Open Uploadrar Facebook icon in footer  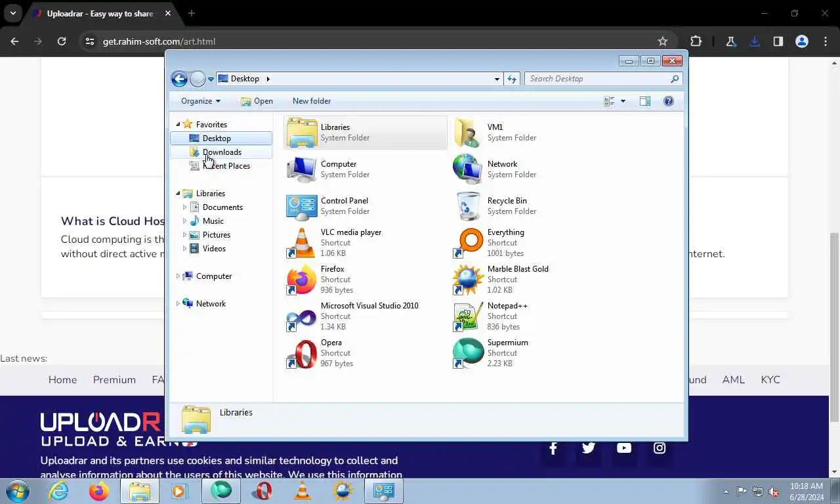click(553, 448)
